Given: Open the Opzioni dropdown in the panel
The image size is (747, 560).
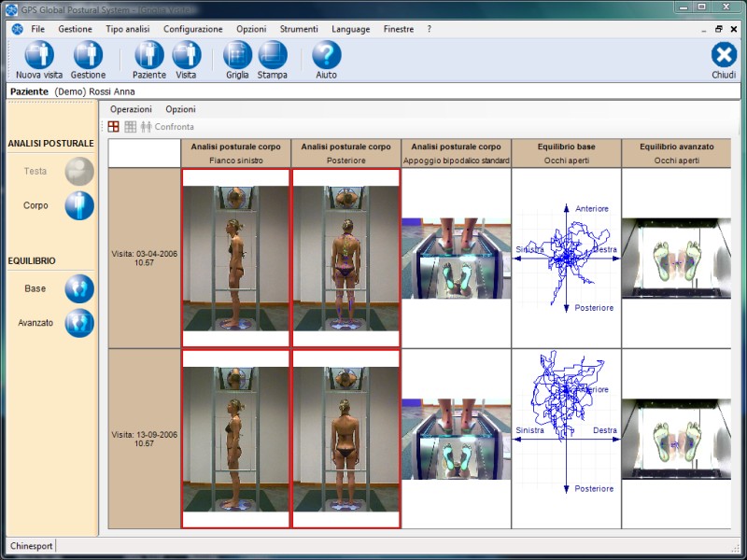Looking at the screenshot, I should coord(180,109).
